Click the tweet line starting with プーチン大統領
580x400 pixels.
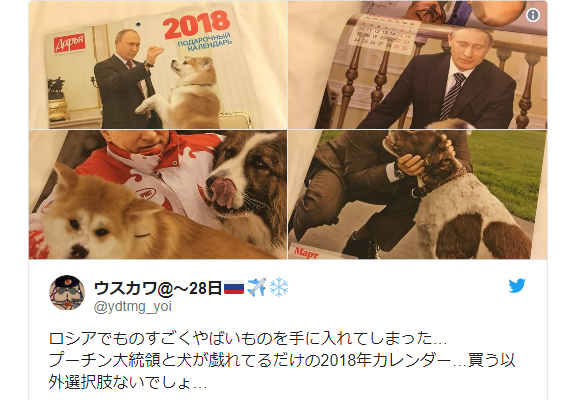coord(282,360)
